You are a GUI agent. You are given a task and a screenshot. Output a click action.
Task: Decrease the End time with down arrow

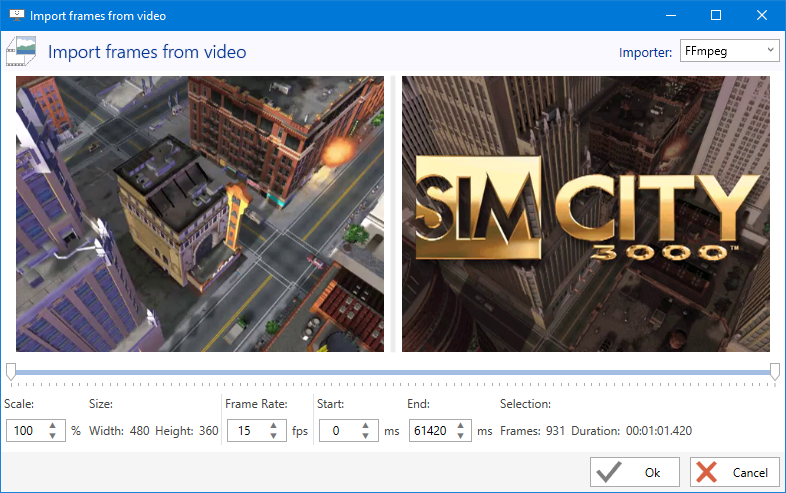click(460, 435)
